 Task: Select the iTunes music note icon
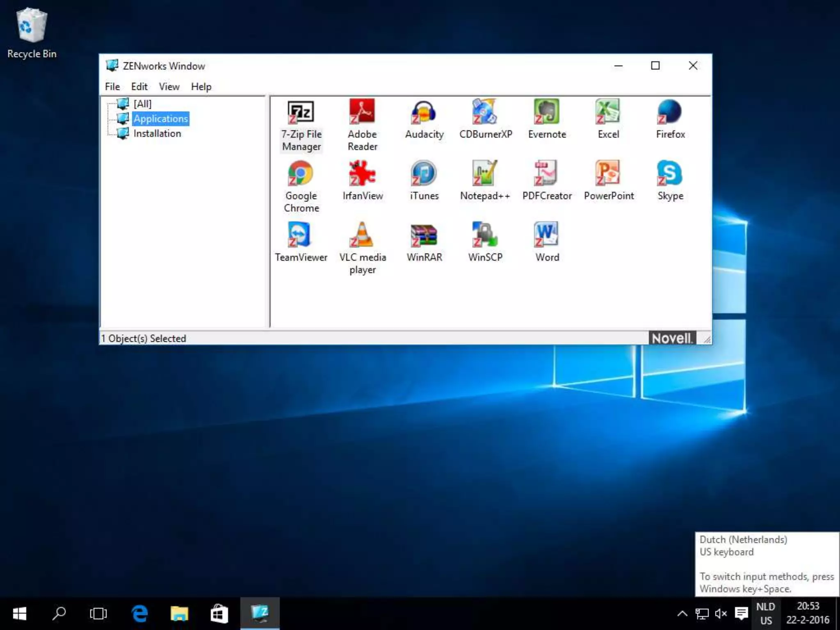click(424, 173)
